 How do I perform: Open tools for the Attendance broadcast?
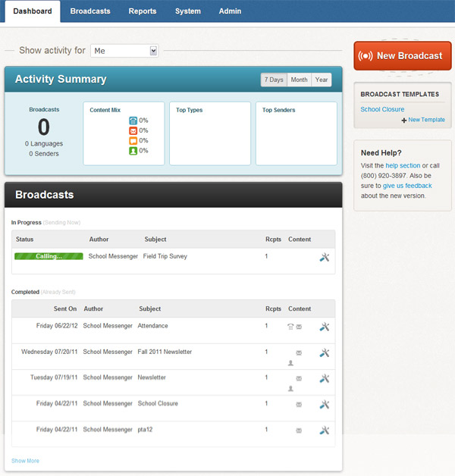pyautogui.click(x=325, y=327)
